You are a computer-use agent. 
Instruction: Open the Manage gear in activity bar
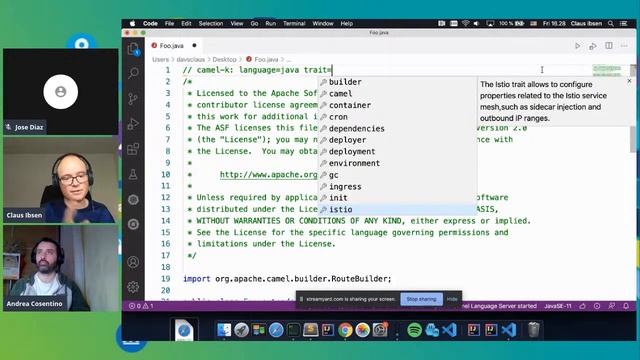coord(133,287)
